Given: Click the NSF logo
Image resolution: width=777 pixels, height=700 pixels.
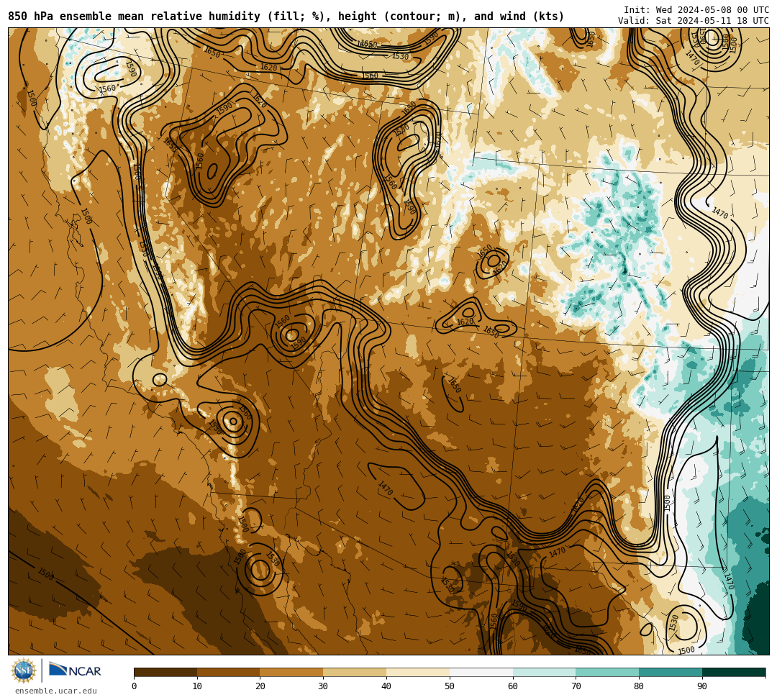Looking at the screenshot, I should tap(24, 671).
